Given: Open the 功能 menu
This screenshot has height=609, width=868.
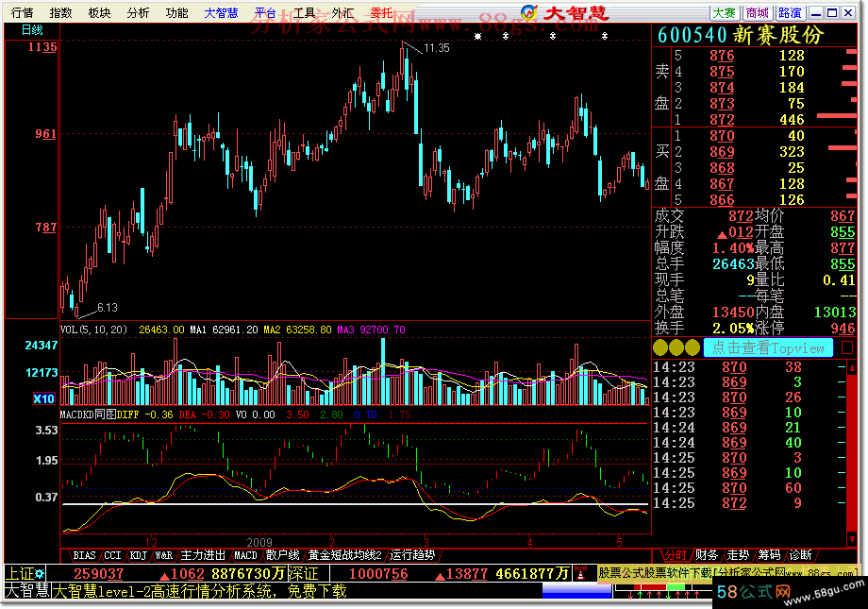Looking at the screenshot, I should coord(176,12).
